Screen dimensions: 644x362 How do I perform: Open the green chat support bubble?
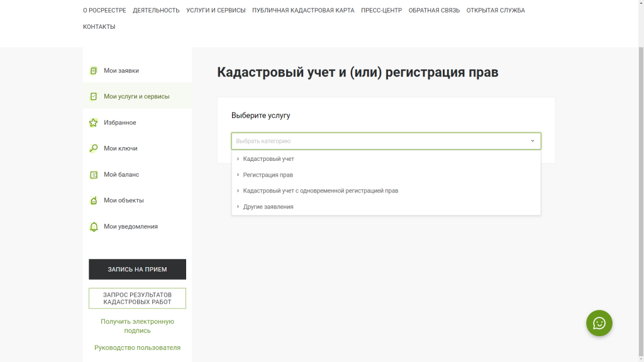tap(599, 323)
